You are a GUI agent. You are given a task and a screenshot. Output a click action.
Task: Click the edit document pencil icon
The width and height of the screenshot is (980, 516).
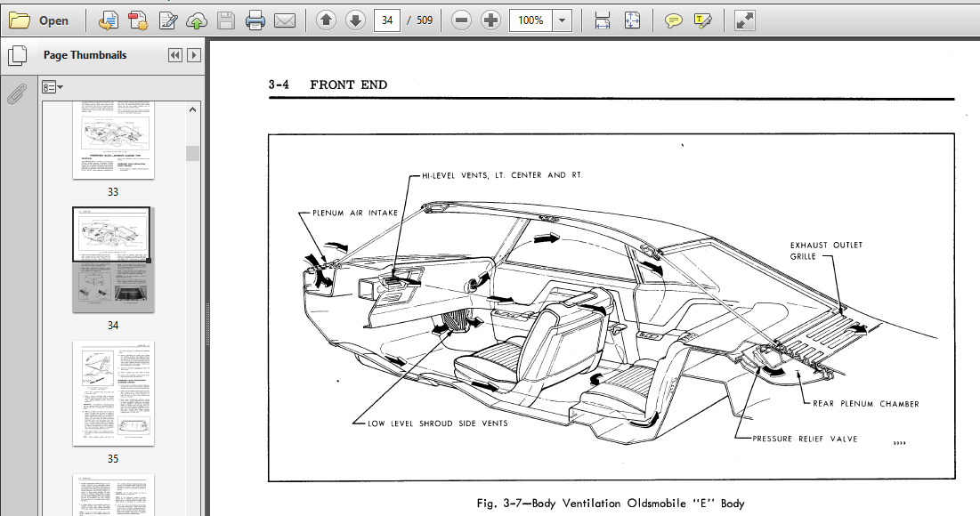pyautogui.click(x=167, y=20)
